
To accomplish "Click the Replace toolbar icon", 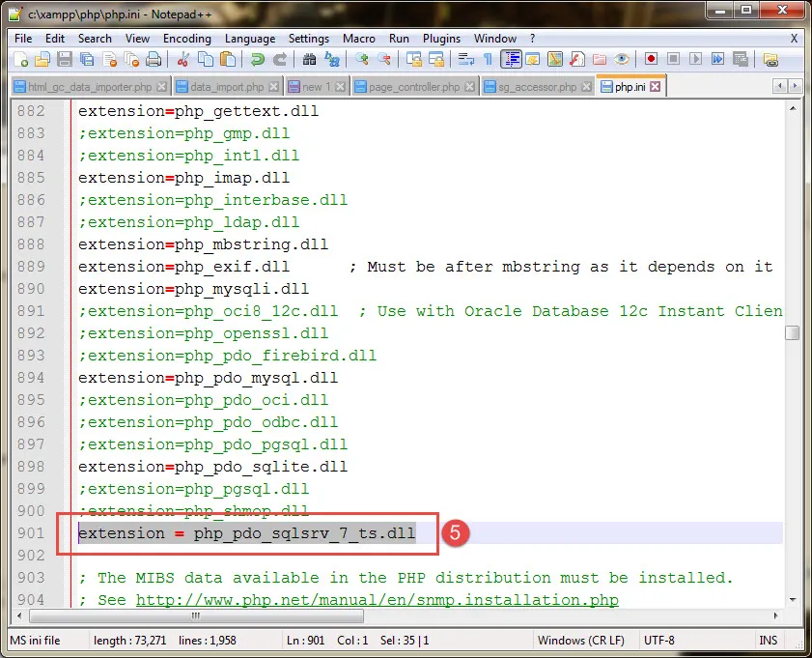I will click(331, 60).
